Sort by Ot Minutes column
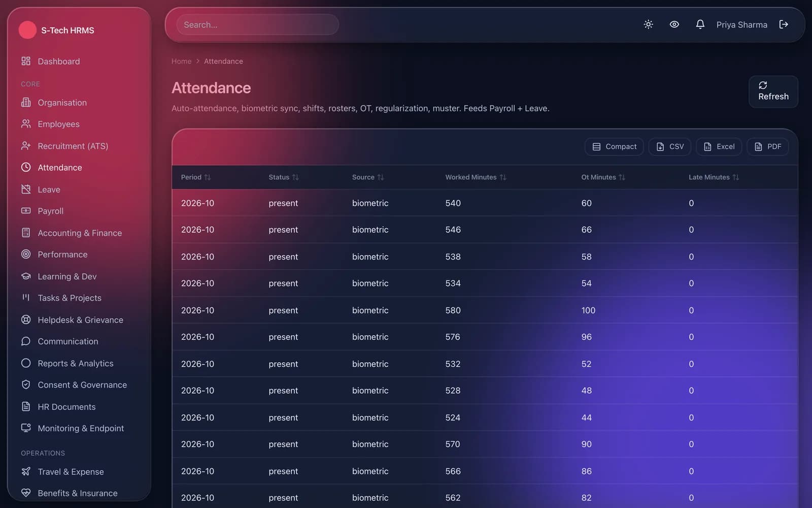Screen dimensions: 812x508 point(603,177)
